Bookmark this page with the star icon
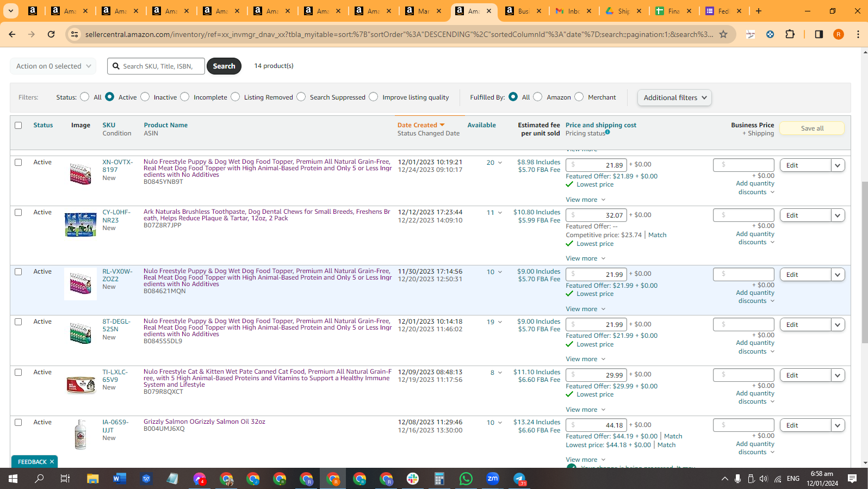The image size is (868, 489). coord(723,34)
